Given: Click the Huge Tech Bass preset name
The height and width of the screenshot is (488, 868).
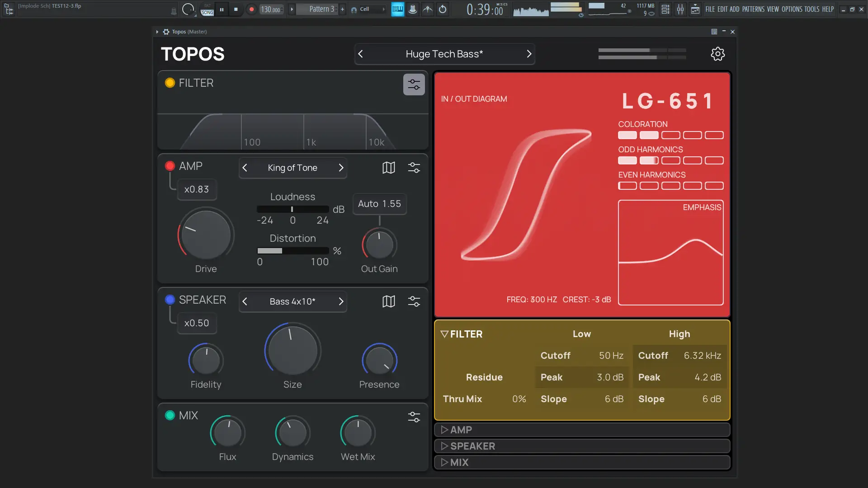Looking at the screenshot, I should click(444, 54).
